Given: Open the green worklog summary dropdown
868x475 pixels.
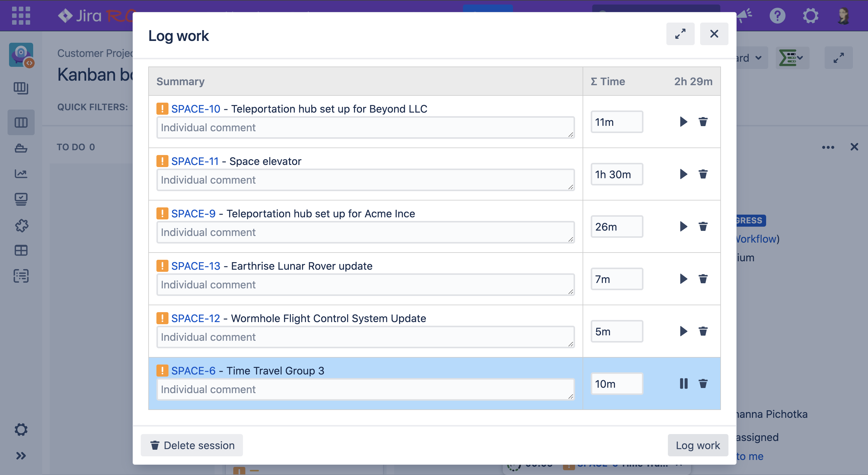Looking at the screenshot, I should (793, 57).
